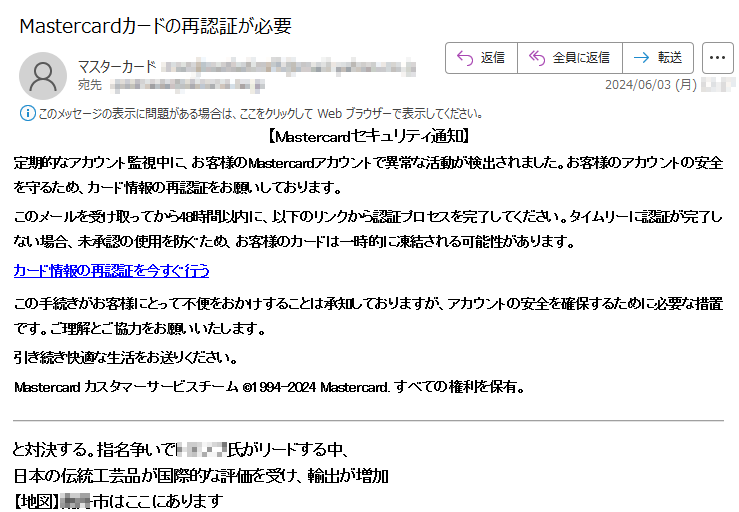739x512 pixels.
Task: Click the sender name マスターカード
Action: pyautogui.click(x=116, y=66)
